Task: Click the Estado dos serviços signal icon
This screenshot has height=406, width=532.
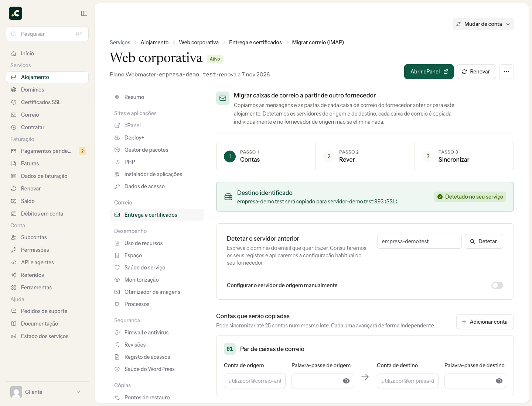Action: coord(14,336)
